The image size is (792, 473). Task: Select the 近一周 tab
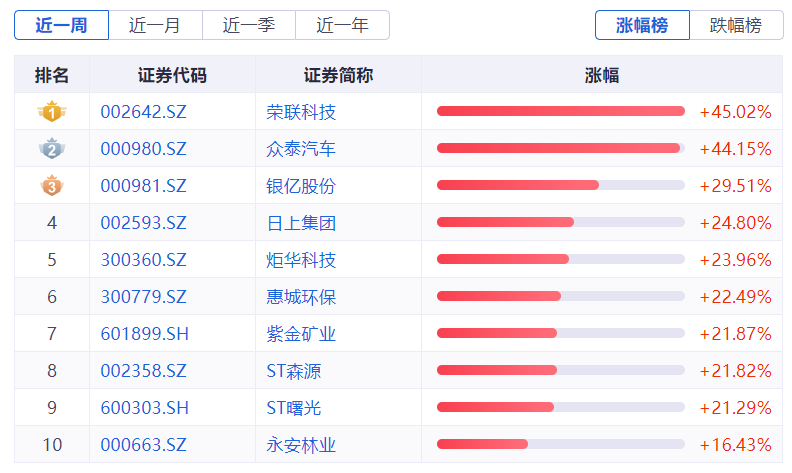click(x=61, y=25)
